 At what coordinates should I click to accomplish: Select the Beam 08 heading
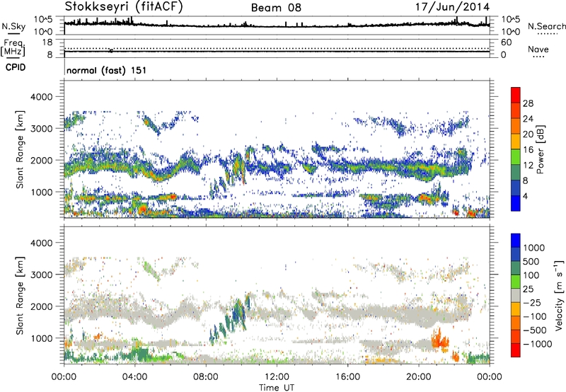[x=276, y=8]
